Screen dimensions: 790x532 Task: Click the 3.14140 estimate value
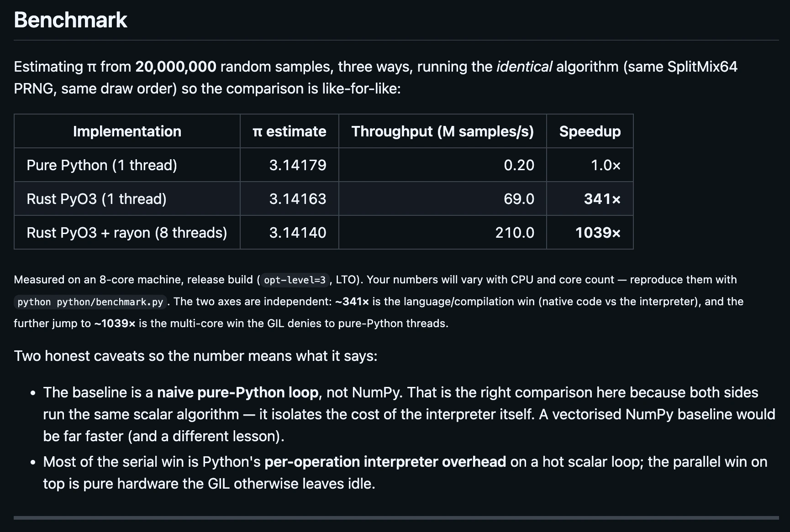(x=298, y=233)
